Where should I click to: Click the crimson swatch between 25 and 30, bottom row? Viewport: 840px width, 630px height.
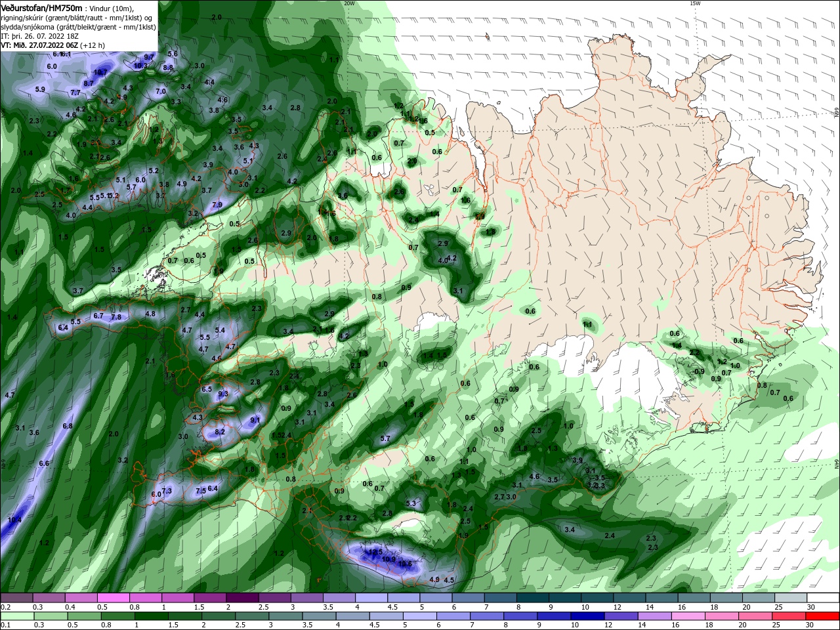point(789,616)
